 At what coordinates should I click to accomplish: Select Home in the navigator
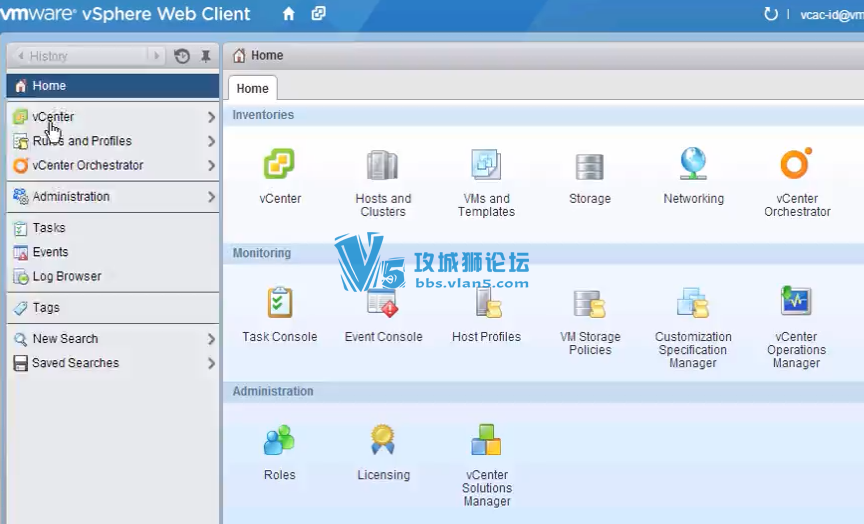(x=113, y=86)
